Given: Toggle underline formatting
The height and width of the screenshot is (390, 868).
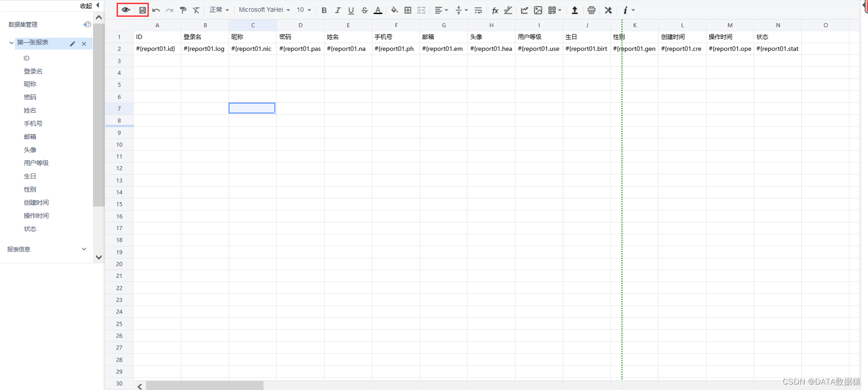Looking at the screenshot, I should point(351,10).
